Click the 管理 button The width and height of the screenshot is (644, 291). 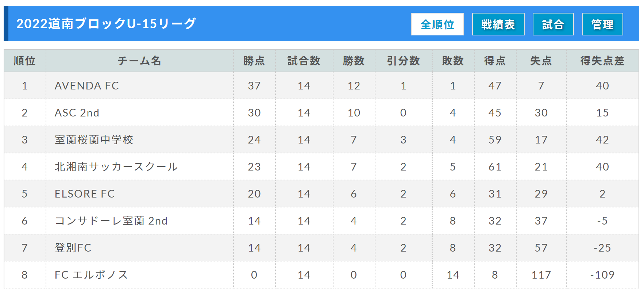tap(602, 24)
